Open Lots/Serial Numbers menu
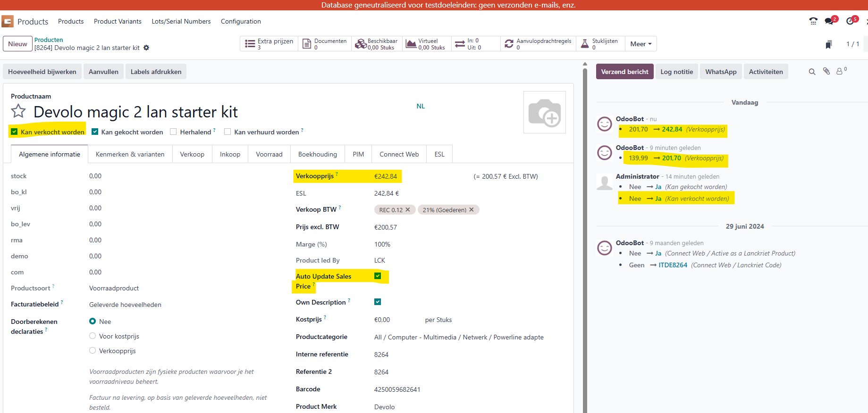The height and width of the screenshot is (413, 868). (x=181, y=21)
